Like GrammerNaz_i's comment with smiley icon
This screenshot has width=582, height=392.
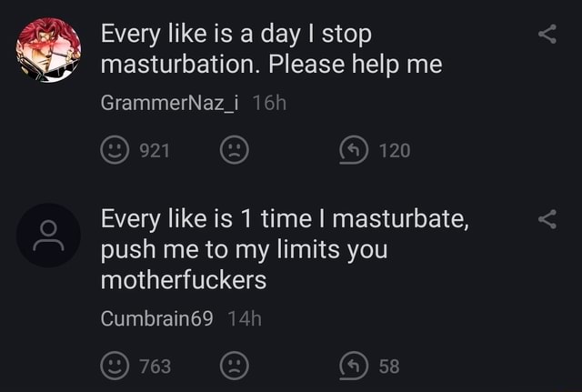point(115,150)
